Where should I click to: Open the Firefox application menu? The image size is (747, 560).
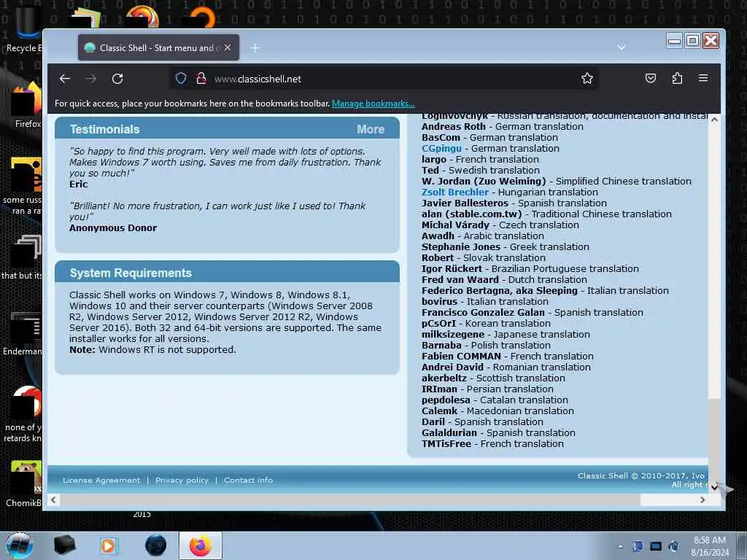(703, 78)
